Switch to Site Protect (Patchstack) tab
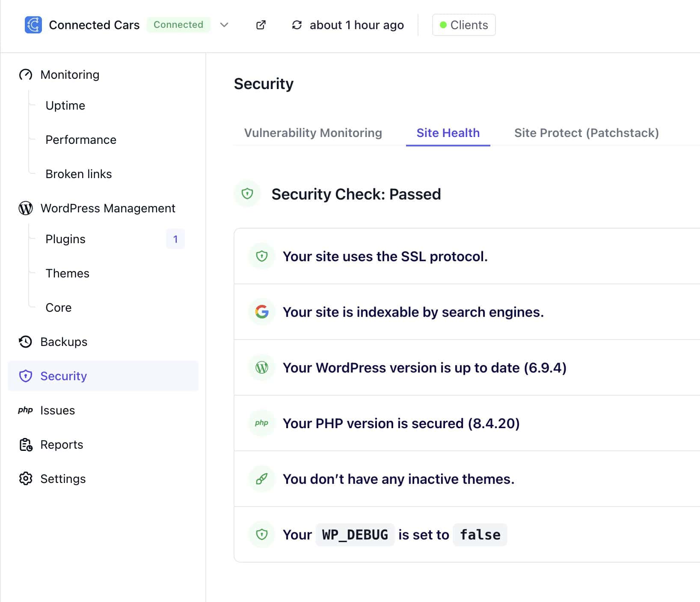Image resolution: width=700 pixels, height=602 pixels. [x=586, y=133]
